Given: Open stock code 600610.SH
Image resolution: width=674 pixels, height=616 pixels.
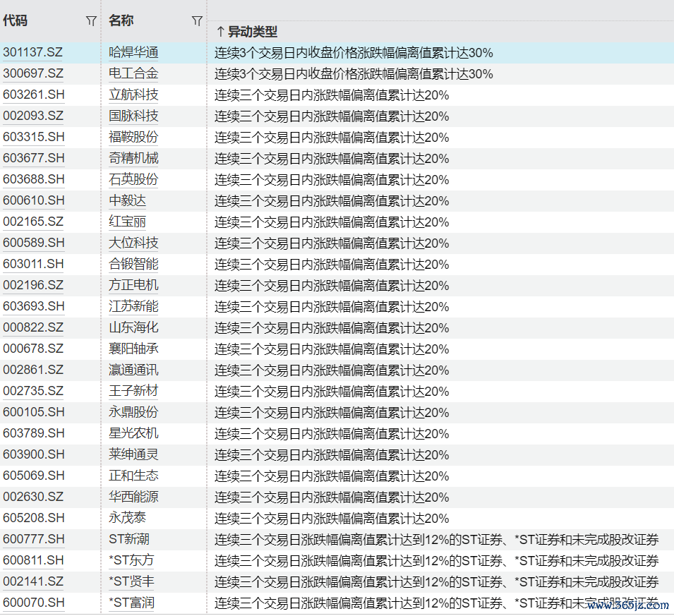Looking at the screenshot, I should coord(33,200).
